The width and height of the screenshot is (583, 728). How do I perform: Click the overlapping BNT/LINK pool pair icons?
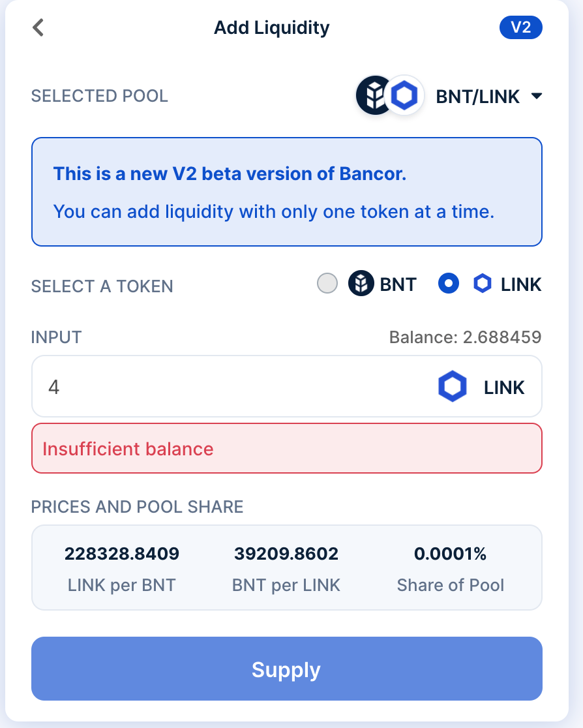tap(389, 95)
